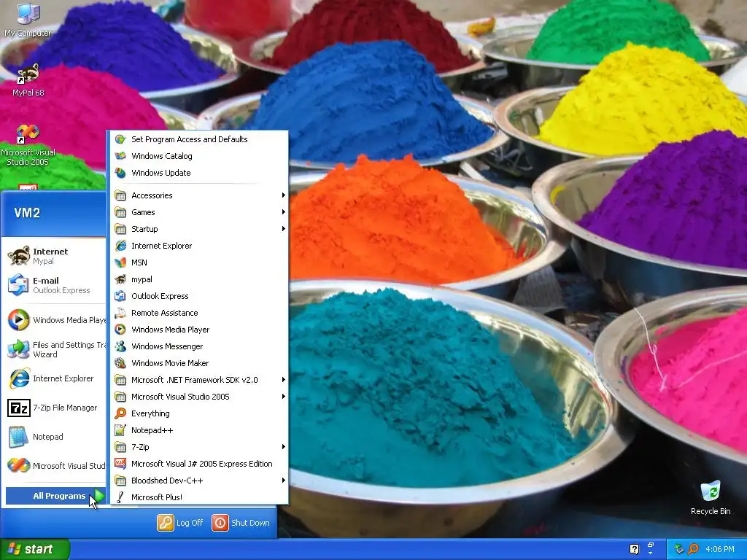The width and height of the screenshot is (747, 560).
Task: Expand the 7-Zip submenu arrow
Action: pos(283,447)
